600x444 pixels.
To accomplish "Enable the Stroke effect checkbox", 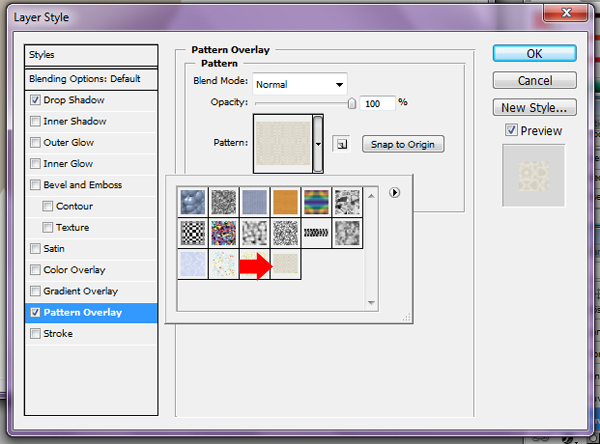I will (x=36, y=334).
